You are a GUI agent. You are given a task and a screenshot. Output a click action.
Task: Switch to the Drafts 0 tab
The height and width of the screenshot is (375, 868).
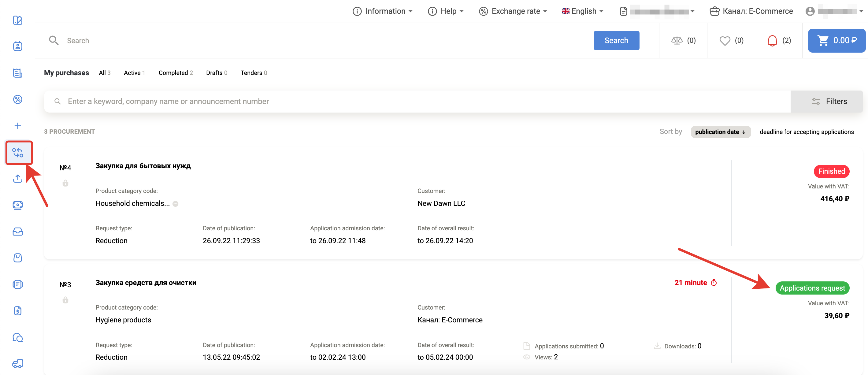[217, 73]
